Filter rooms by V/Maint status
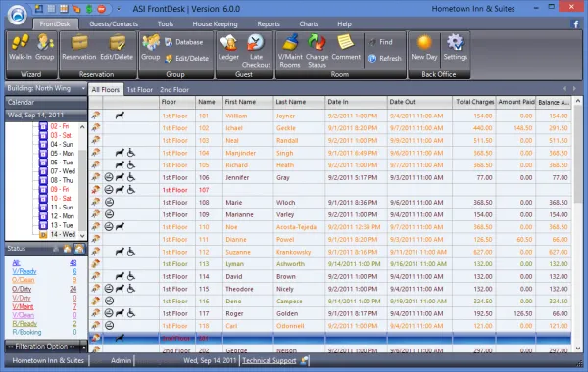 23,306
